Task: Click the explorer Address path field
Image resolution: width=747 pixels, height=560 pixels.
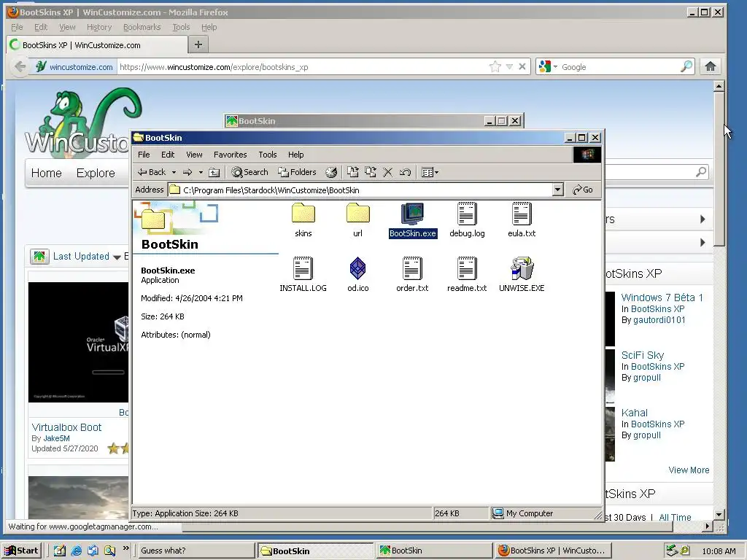Action: [x=360, y=190]
